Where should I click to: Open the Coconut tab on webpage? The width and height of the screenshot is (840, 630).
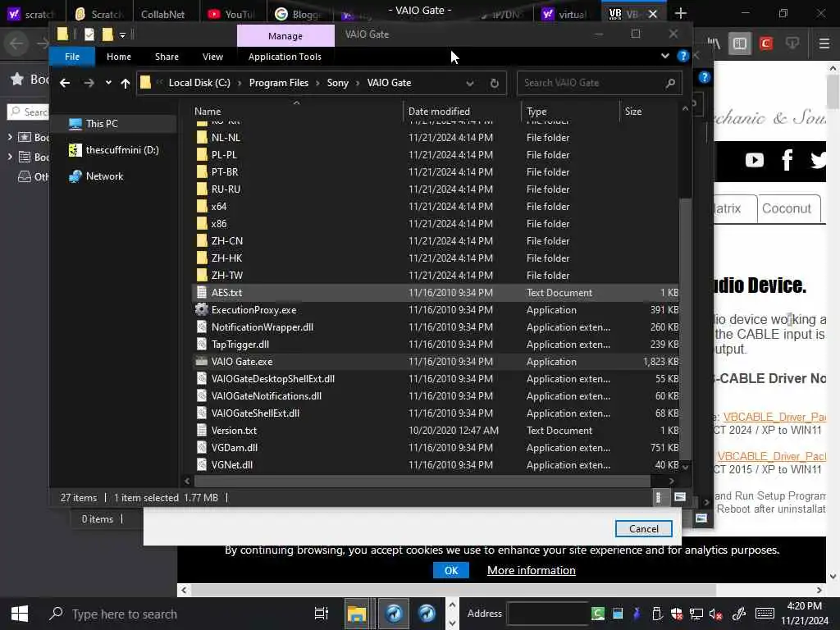[786, 209]
